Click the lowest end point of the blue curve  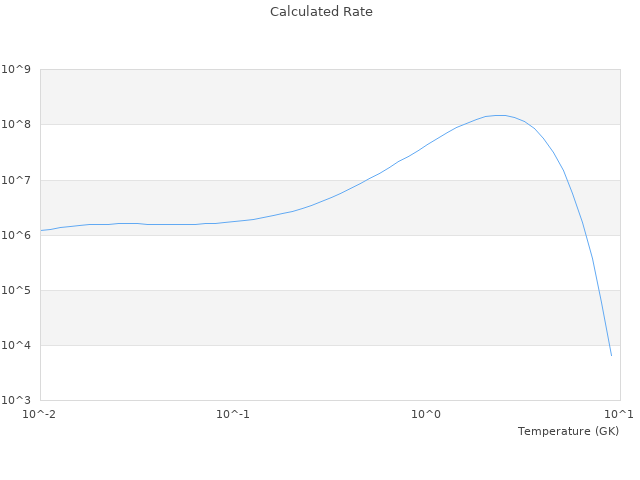tap(611, 355)
